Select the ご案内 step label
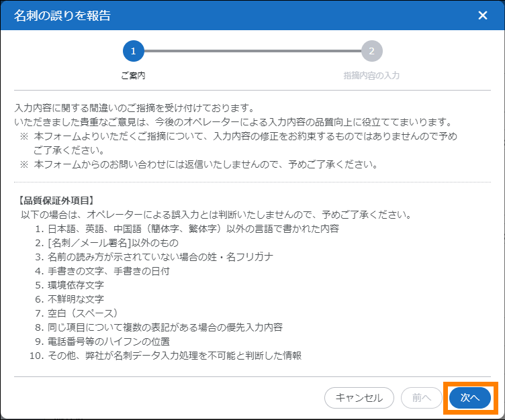The image size is (505, 420). 133,76
